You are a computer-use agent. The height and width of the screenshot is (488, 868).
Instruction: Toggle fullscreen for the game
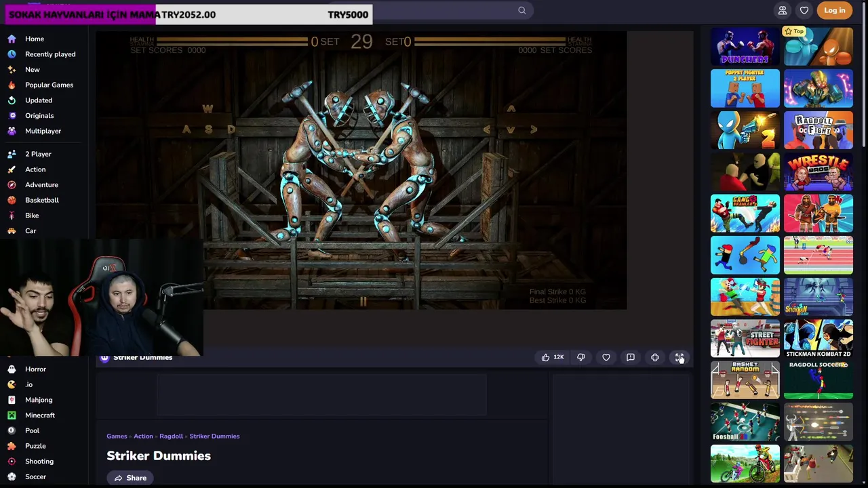pyautogui.click(x=679, y=357)
